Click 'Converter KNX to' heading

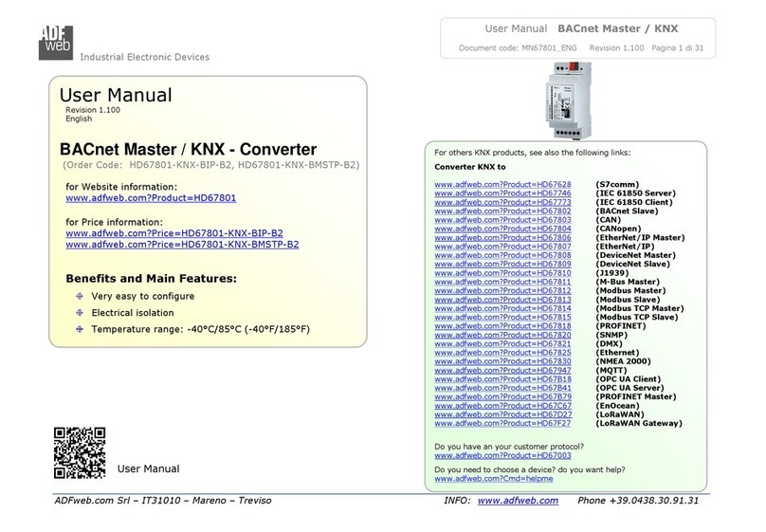470,167
